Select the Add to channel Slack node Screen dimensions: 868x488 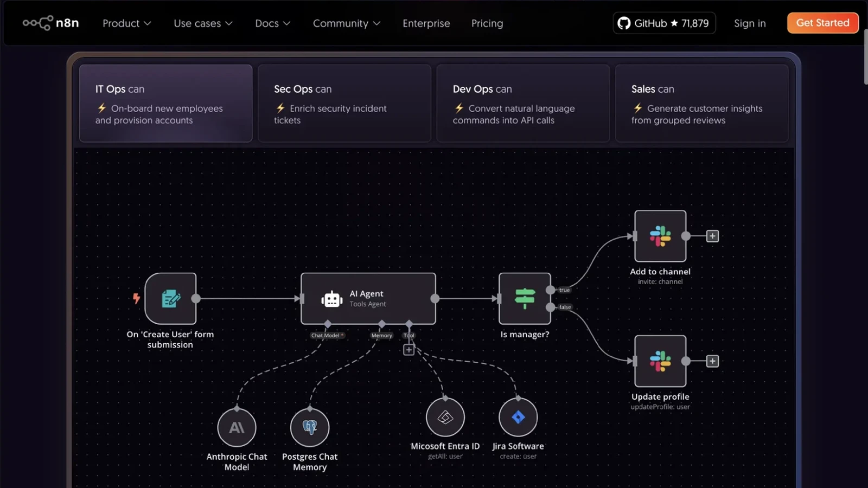(660, 236)
